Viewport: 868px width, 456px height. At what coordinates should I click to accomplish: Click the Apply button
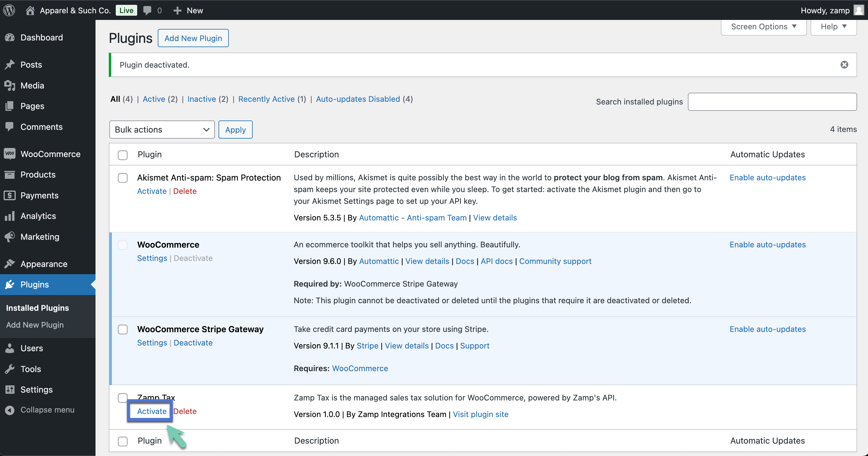click(x=235, y=129)
